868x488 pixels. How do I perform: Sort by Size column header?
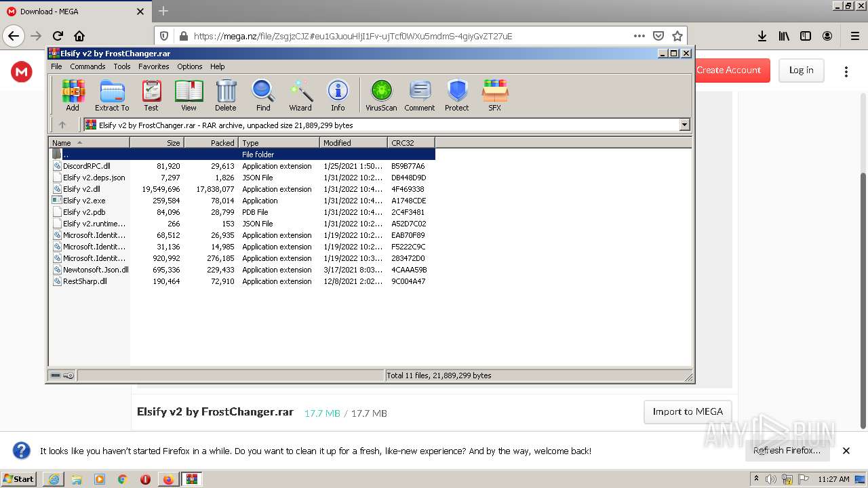[157, 142]
